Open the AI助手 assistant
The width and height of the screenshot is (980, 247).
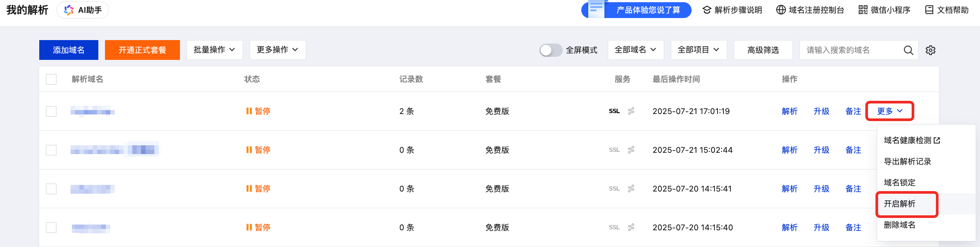coord(83,10)
